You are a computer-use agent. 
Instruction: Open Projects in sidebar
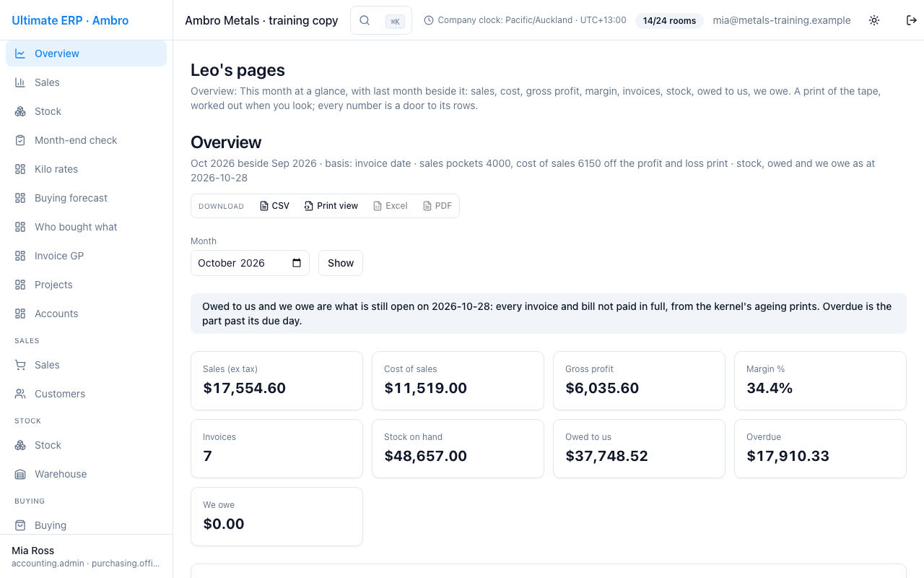click(x=87, y=285)
